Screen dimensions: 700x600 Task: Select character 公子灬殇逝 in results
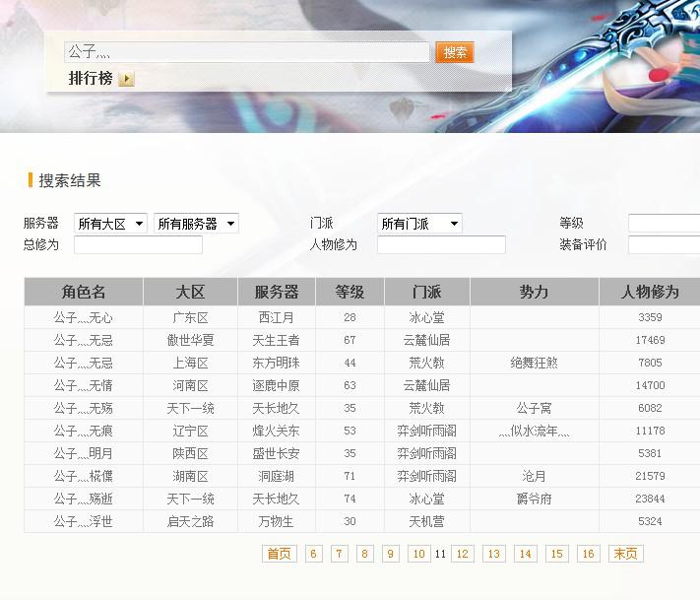84,499
